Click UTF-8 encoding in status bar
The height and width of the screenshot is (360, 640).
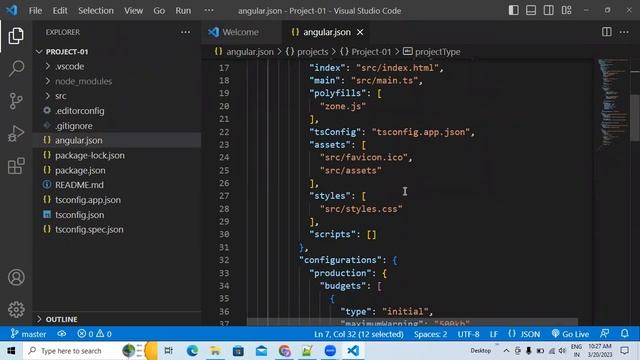(469, 334)
